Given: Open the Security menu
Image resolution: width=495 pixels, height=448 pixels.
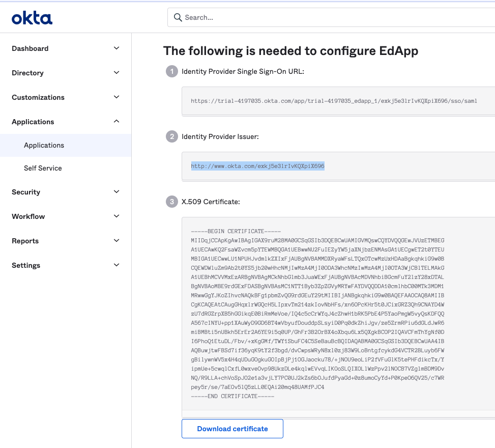Looking at the screenshot, I should [x=26, y=192].
